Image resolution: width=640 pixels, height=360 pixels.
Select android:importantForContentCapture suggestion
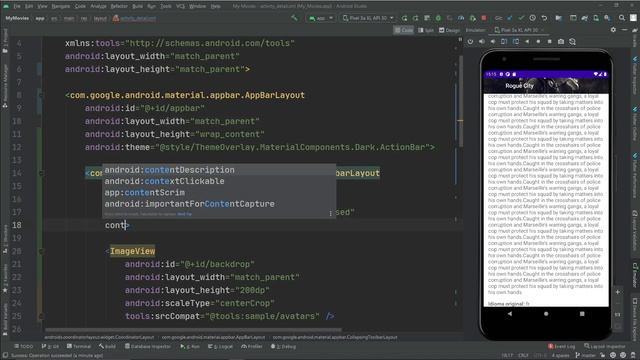click(x=219, y=204)
